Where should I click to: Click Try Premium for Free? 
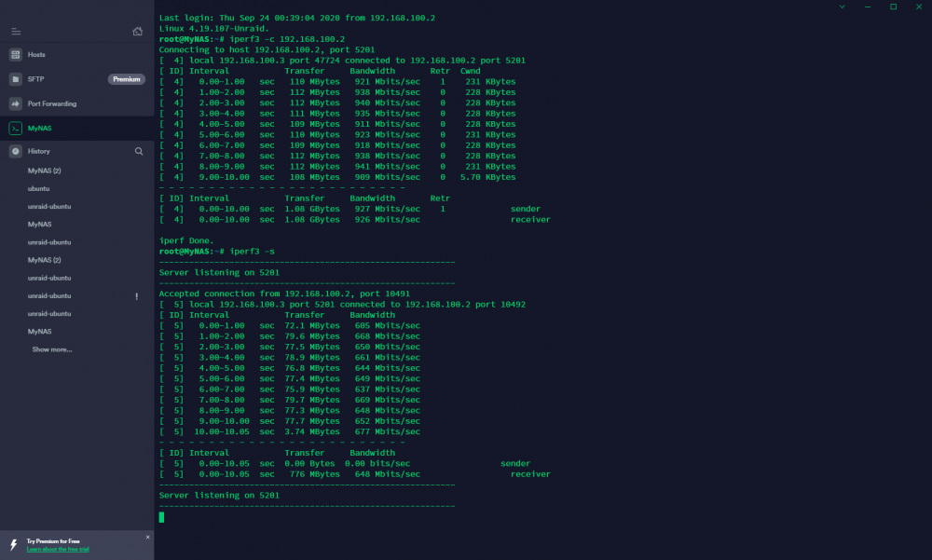[x=53, y=541]
